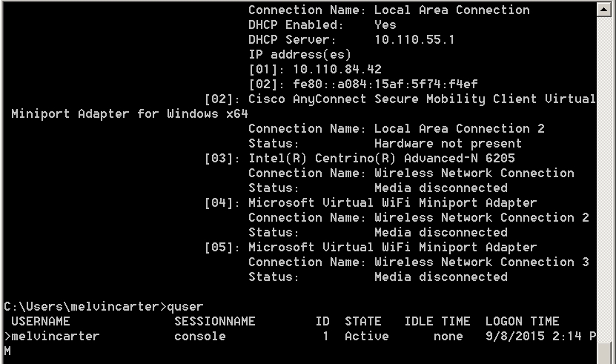Click the 'Hardware not present' status text

point(448,144)
